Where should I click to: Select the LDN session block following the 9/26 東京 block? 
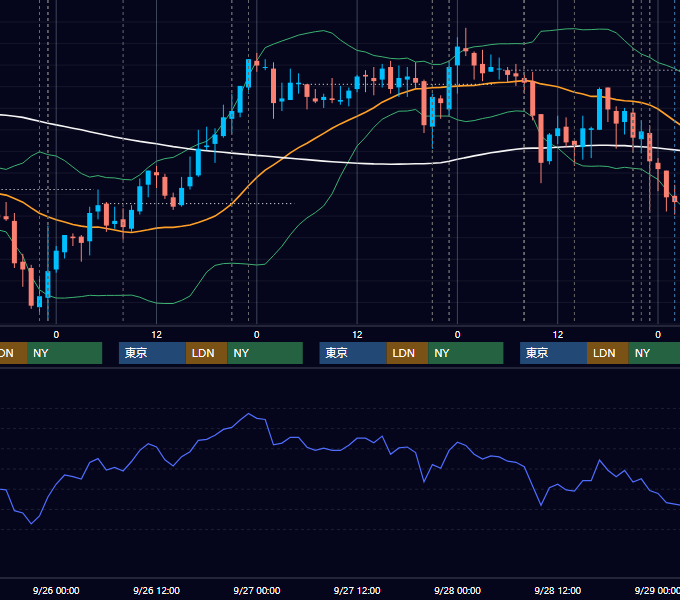(206, 353)
